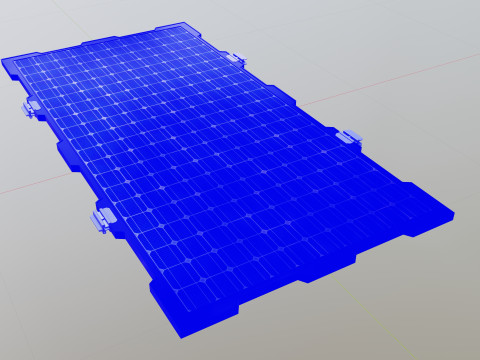Pick the mounting clip at the panel's far corner

(x=238, y=58)
